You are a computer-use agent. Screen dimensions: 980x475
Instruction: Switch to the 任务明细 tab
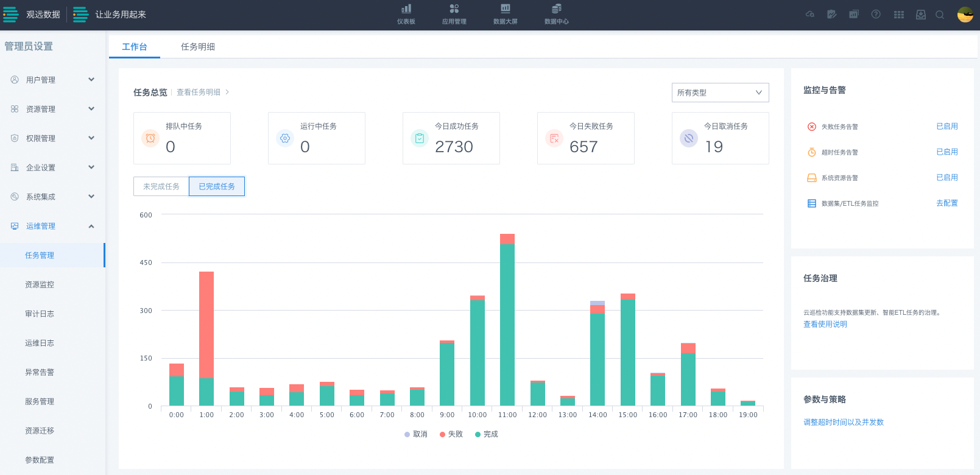(x=198, y=47)
